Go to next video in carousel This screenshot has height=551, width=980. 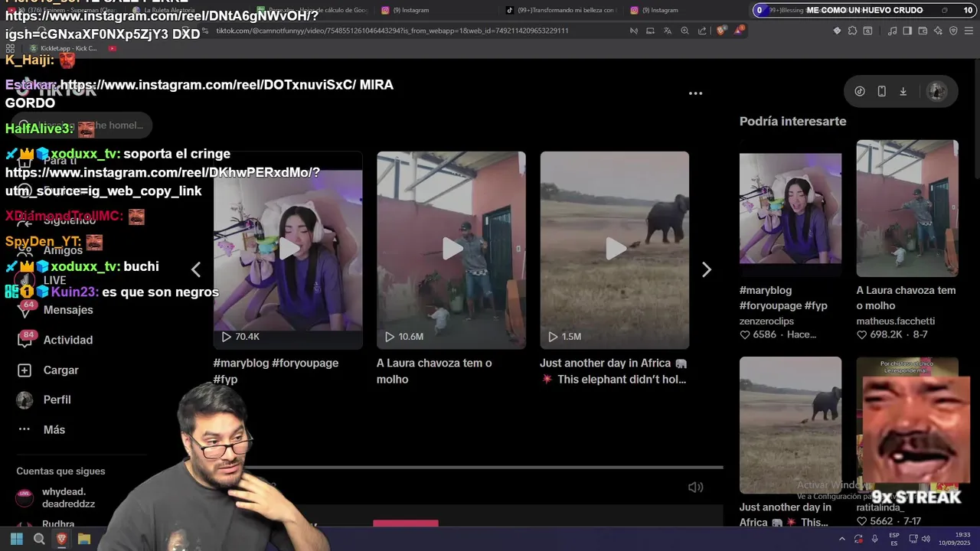(706, 269)
